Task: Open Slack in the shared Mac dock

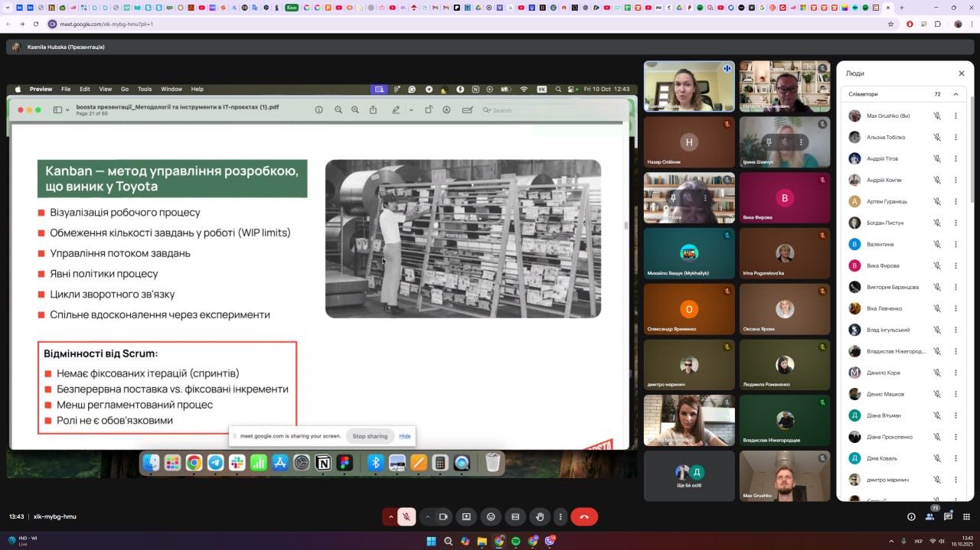Action: pos(237,463)
